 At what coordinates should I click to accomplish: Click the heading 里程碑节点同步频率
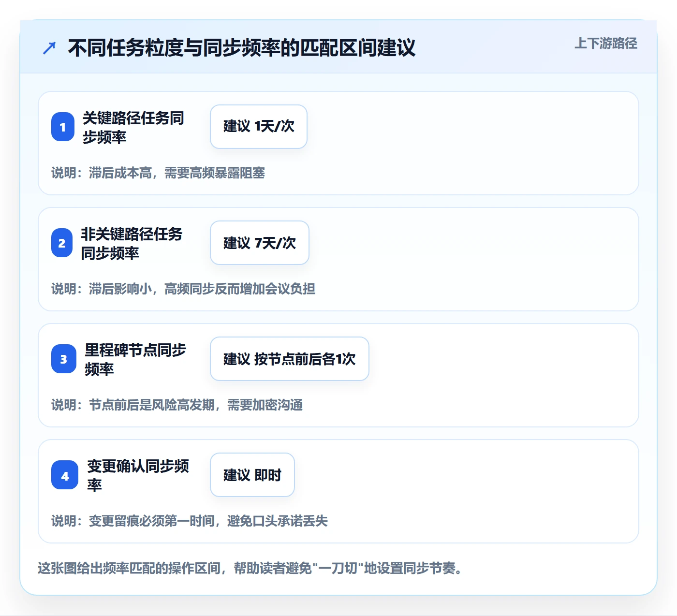tap(135, 359)
